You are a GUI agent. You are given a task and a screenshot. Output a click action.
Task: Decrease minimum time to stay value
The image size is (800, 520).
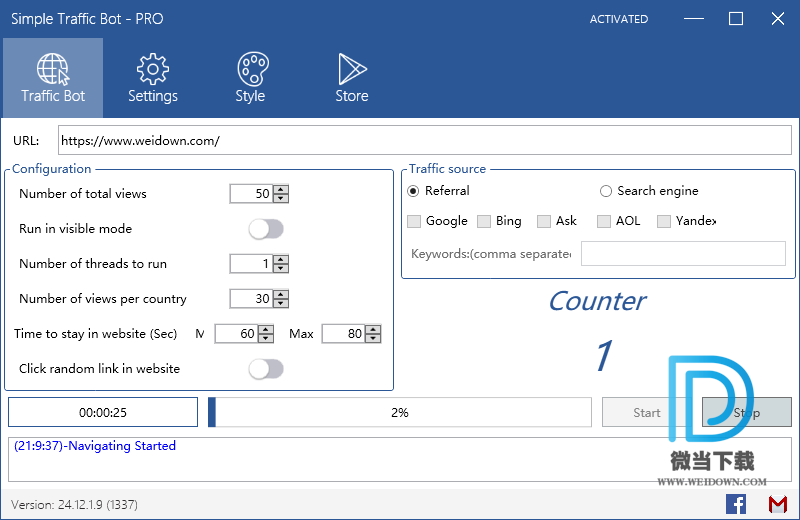(266, 338)
